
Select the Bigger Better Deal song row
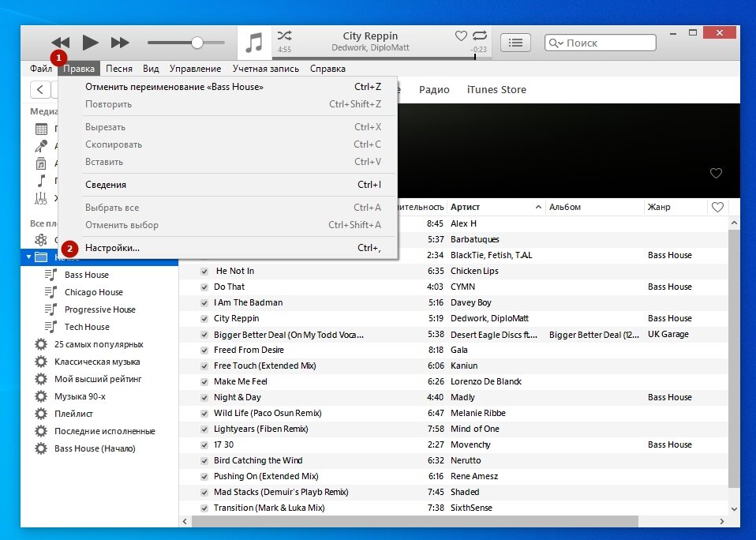tap(453, 335)
